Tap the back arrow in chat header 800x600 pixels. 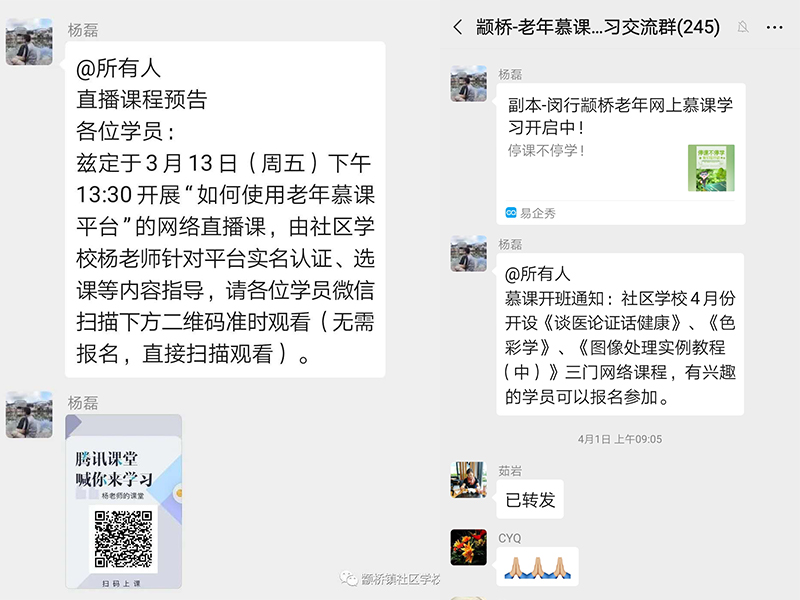point(458,27)
